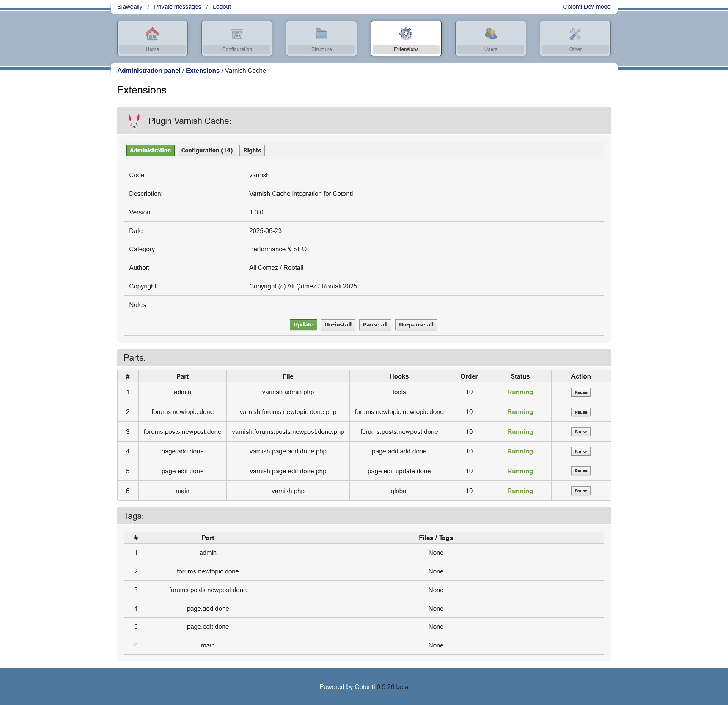
Task: Click the Varnish Cache bunny plugin icon
Action: [x=134, y=121]
